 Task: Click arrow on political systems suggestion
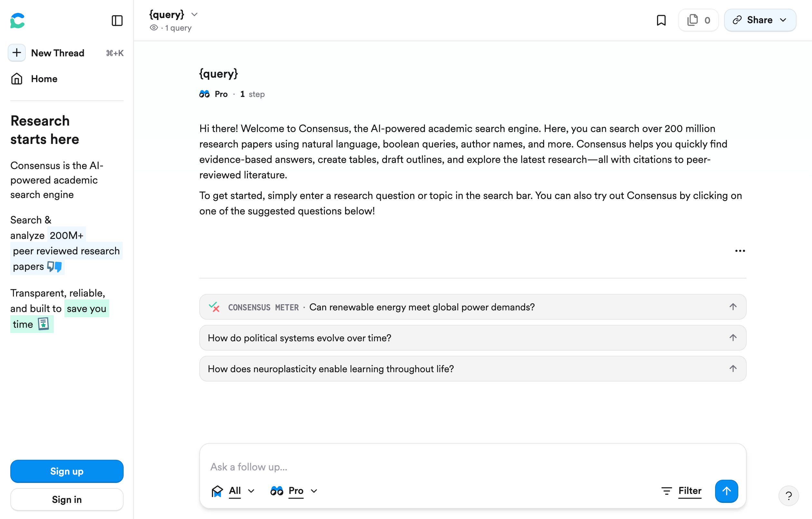tap(733, 337)
